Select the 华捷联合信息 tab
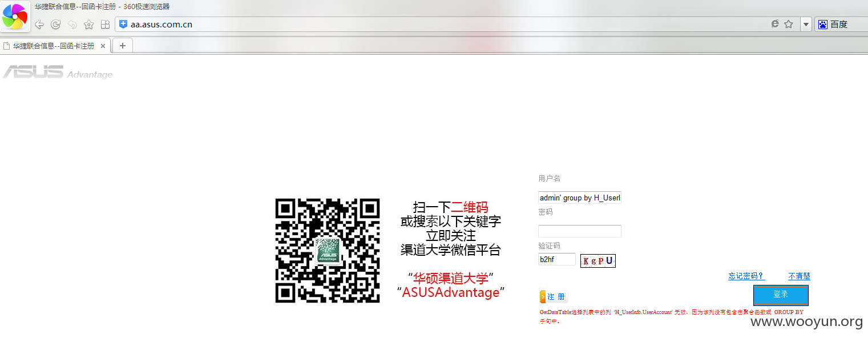The width and height of the screenshot is (868, 338). pos(55,46)
